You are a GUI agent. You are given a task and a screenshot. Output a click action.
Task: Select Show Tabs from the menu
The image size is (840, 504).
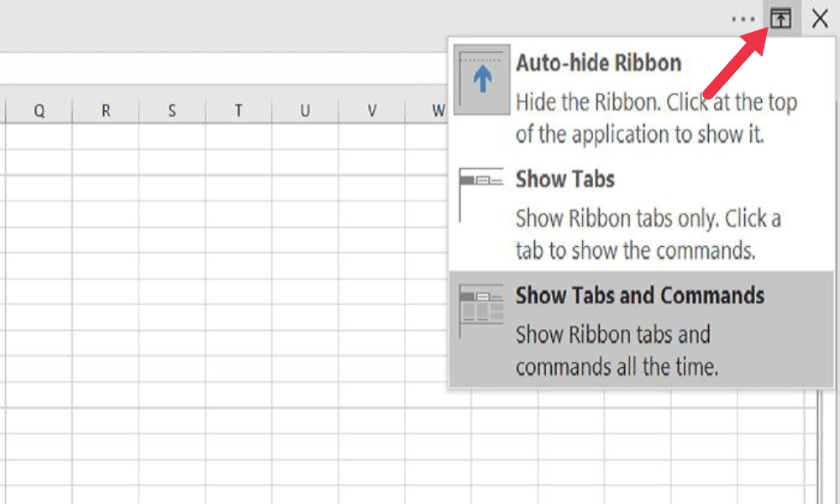point(564,179)
